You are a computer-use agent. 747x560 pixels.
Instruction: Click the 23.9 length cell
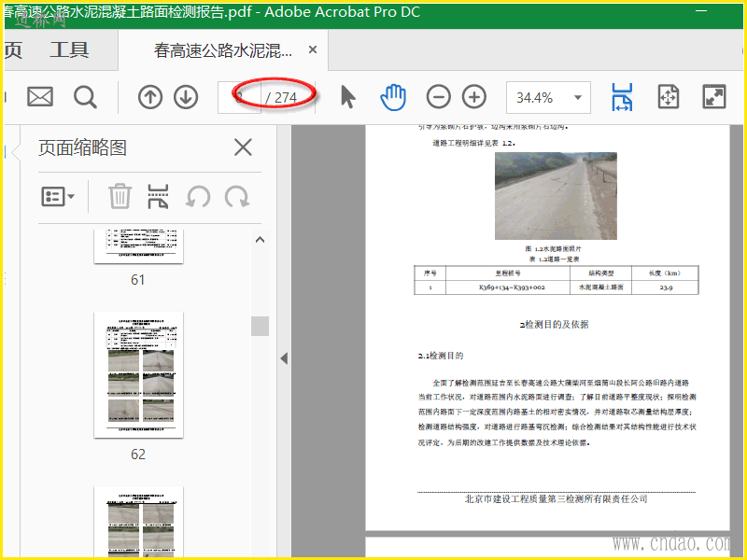[666, 287]
